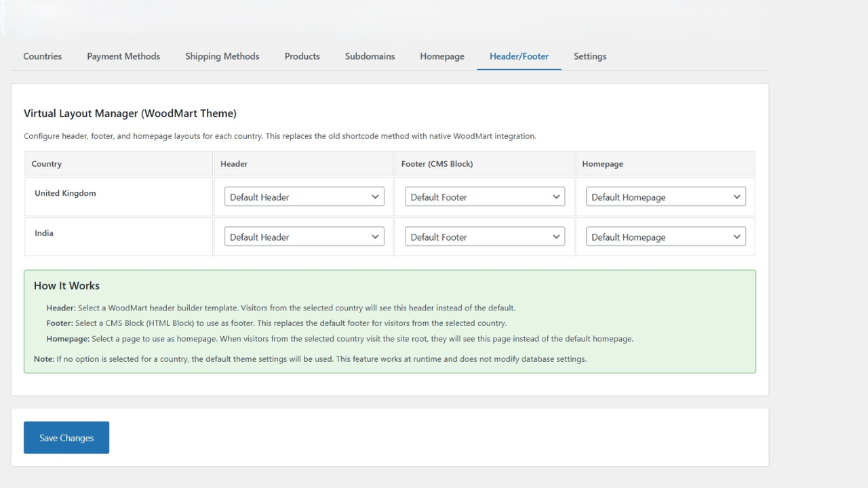
Task: Open the Header dropdown for United Kingdom
Action: (x=304, y=197)
